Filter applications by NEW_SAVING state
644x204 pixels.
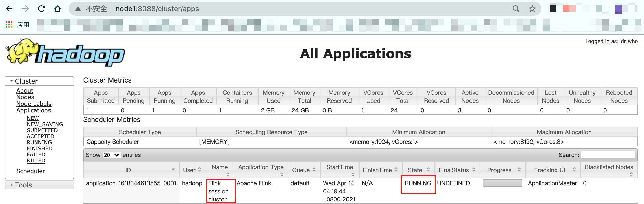pos(45,124)
